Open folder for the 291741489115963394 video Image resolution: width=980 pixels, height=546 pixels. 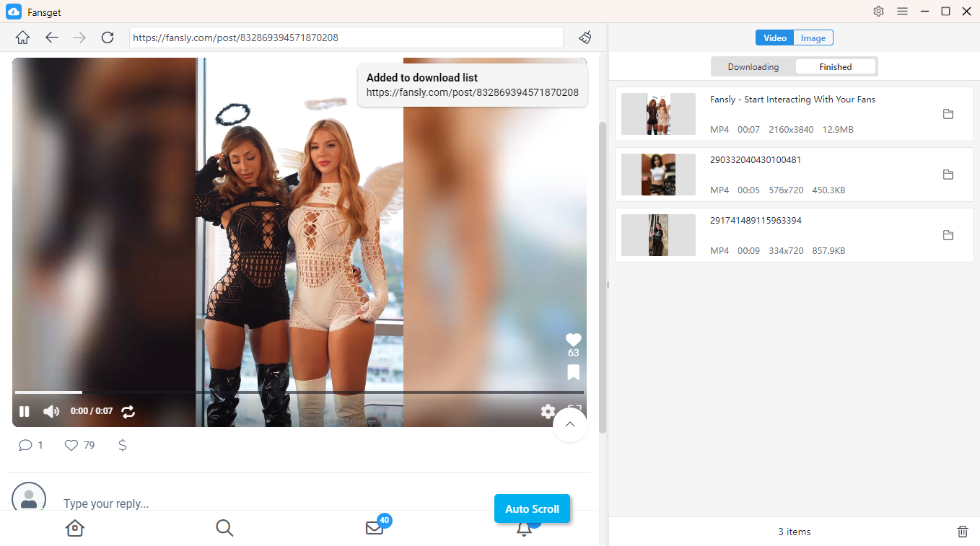[948, 235]
